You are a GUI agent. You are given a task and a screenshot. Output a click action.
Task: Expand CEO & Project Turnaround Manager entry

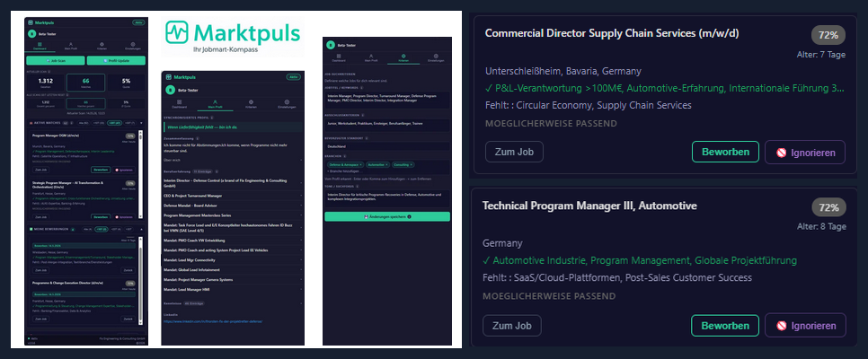pos(233,196)
